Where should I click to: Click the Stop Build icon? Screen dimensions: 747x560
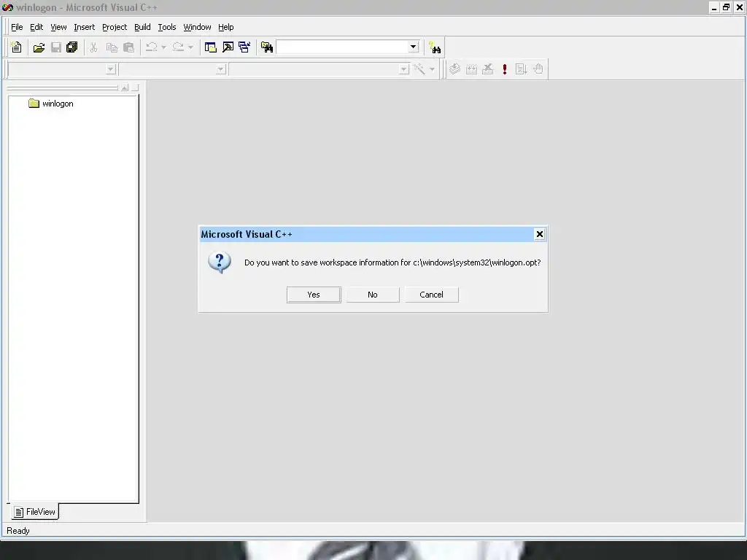pos(488,69)
